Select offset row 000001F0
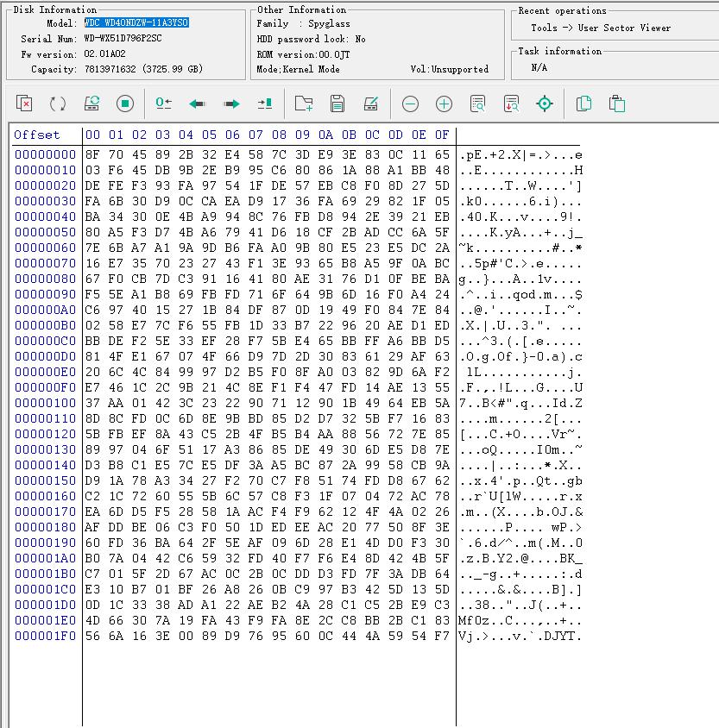Screen dimensions: 719x728 (x=45, y=636)
